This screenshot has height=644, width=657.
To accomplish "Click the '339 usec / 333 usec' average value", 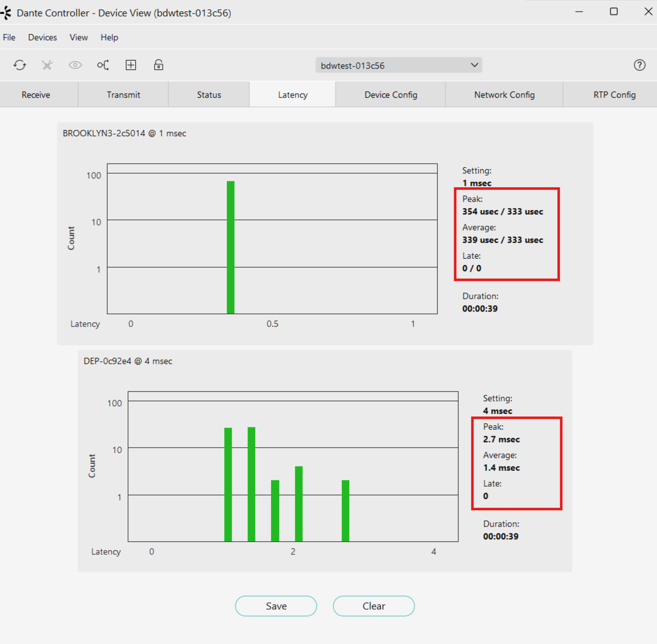I will (503, 240).
